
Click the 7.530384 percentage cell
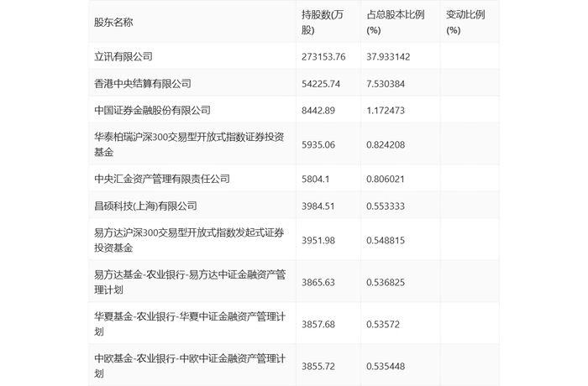coord(386,84)
